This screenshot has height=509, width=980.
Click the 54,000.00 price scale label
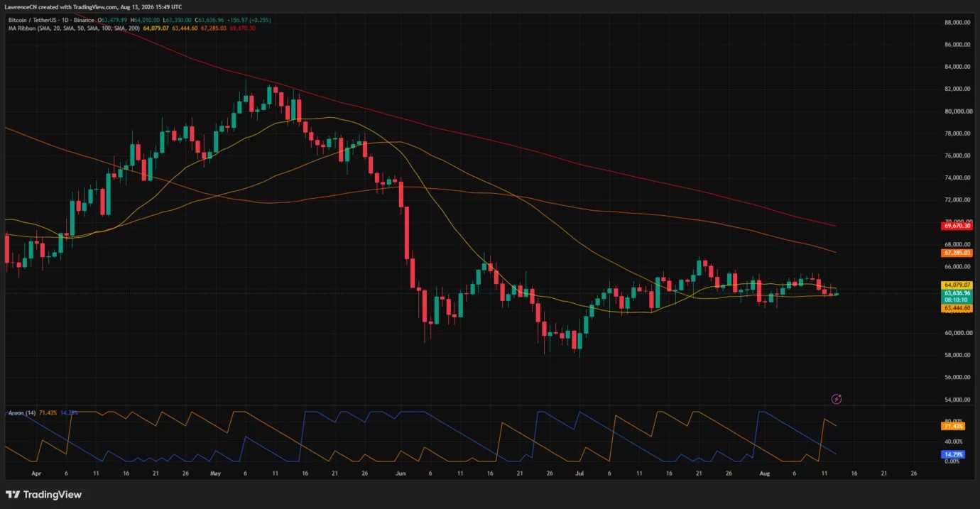tap(957, 400)
